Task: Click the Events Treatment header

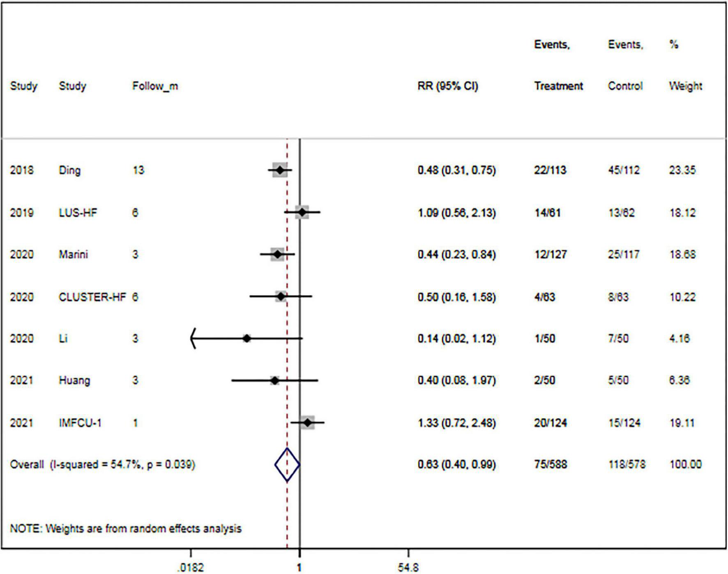Action: point(558,86)
